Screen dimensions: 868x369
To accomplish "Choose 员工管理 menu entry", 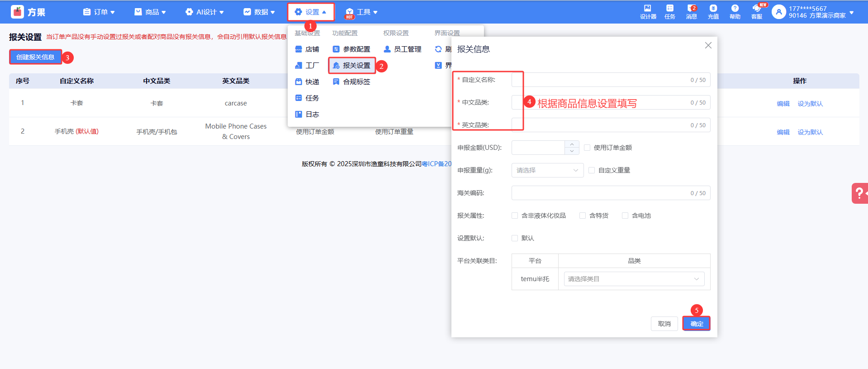I will click(403, 49).
